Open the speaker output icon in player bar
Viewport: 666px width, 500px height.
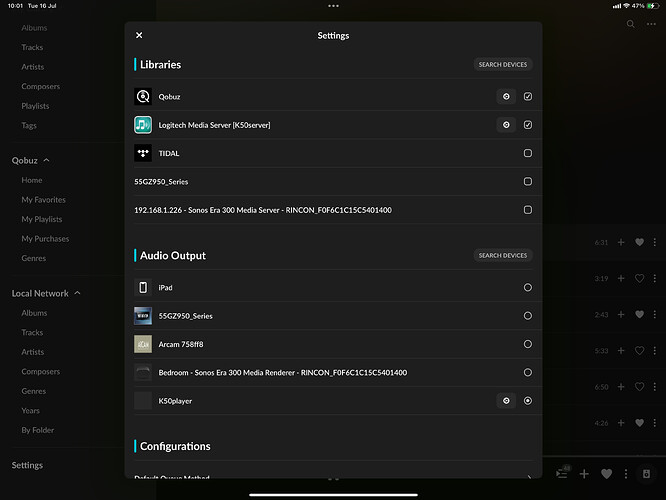click(646, 474)
